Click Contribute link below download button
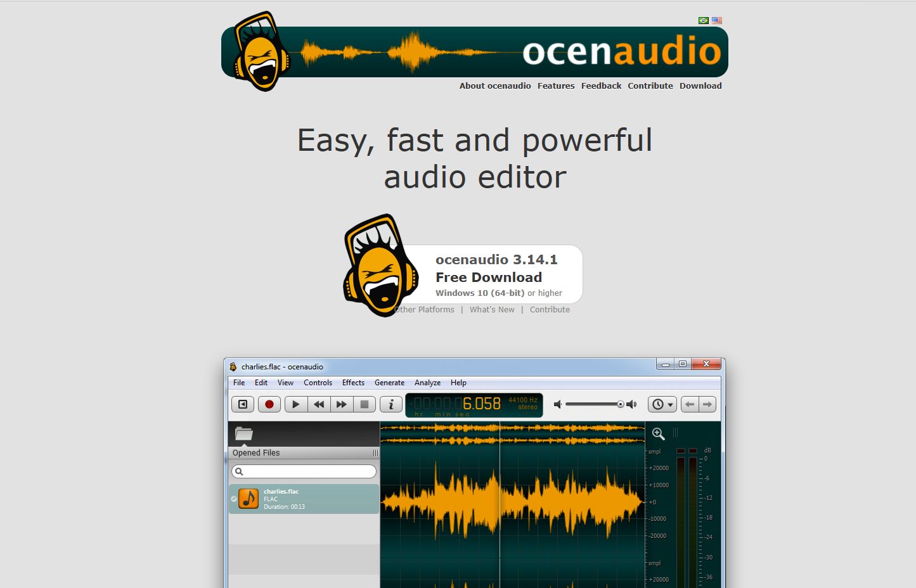The height and width of the screenshot is (588, 916). point(550,310)
